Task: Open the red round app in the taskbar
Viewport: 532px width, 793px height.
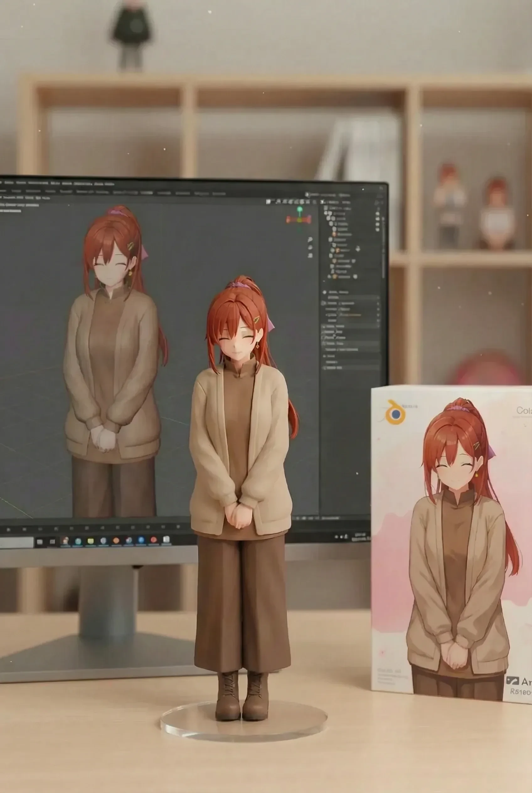Action: click(153, 540)
